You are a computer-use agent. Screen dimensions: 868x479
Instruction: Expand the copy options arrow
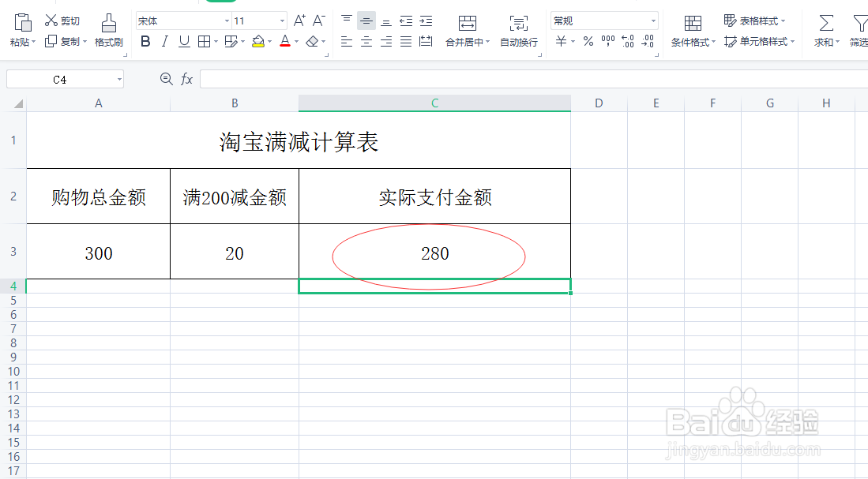[x=85, y=42]
